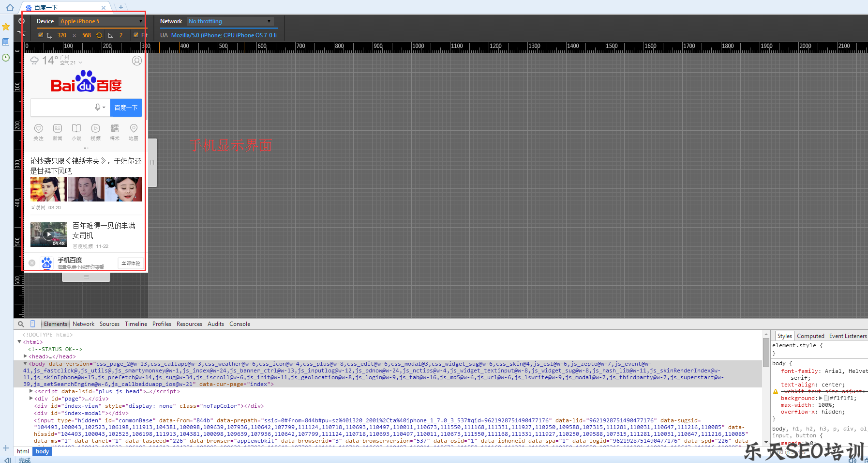Screen dimensions: 868x463
Task: Open the Computed styles tab
Action: pyautogui.click(x=810, y=336)
